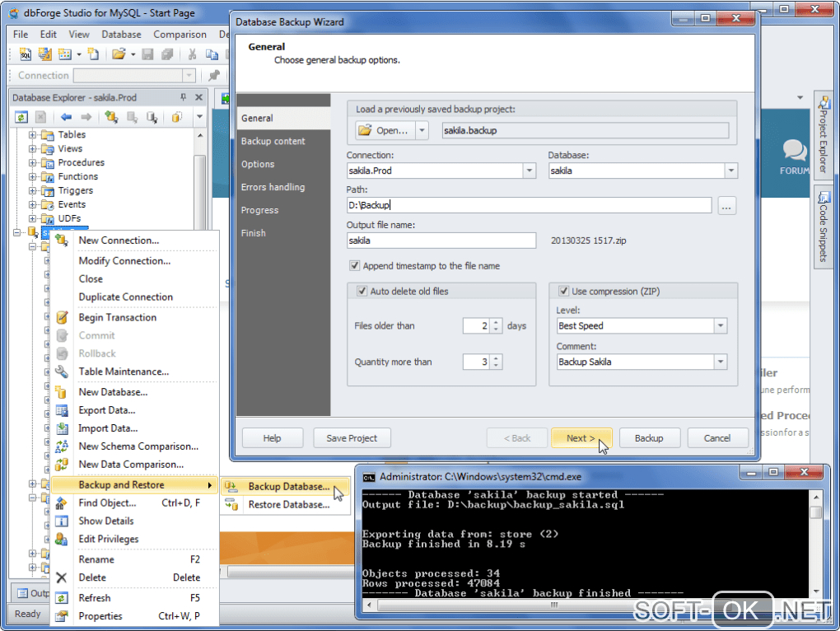
Task: Select Restore Database... submenu item
Action: point(286,505)
